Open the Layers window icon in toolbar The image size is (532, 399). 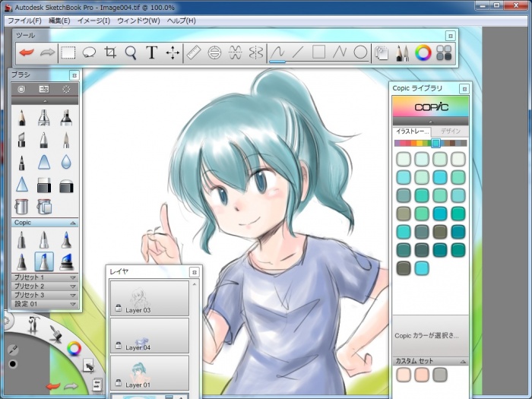tap(382, 53)
